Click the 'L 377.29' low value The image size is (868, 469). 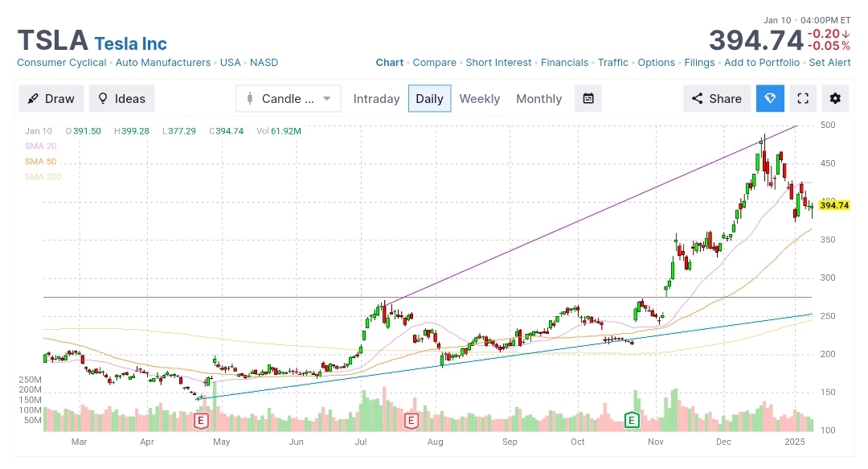click(178, 131)
